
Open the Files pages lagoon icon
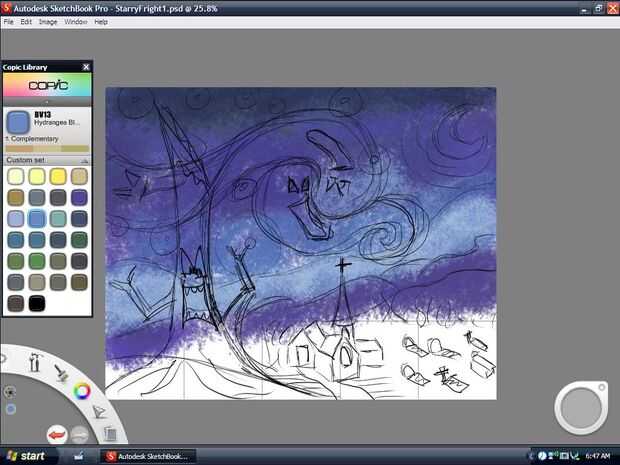(x=110, y=433)
